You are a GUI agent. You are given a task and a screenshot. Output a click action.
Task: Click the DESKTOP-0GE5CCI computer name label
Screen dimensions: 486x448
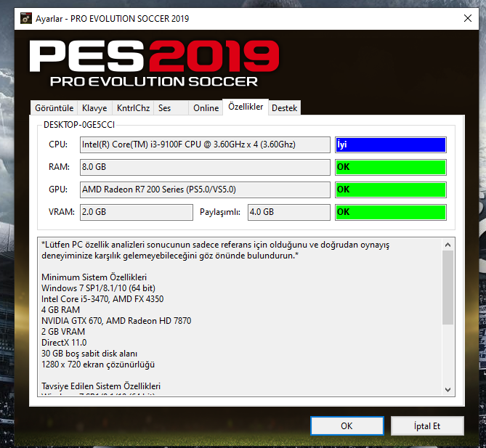tap(79, 125)
